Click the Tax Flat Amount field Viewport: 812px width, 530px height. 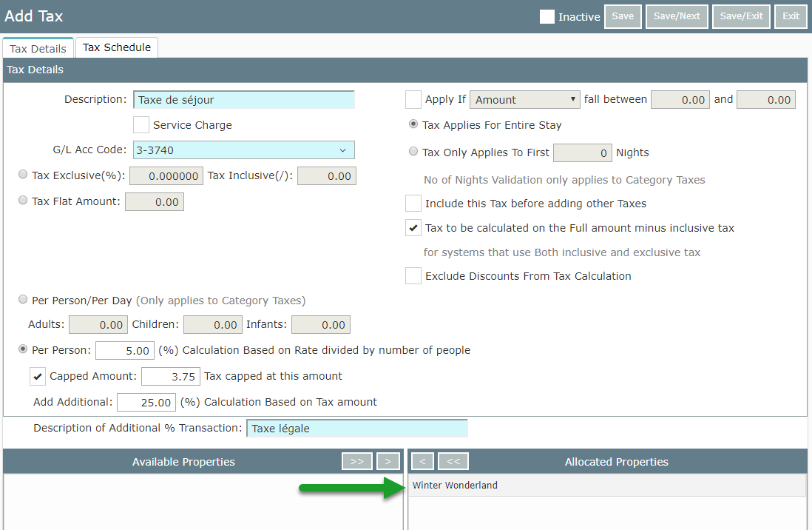tap(155, 202)
